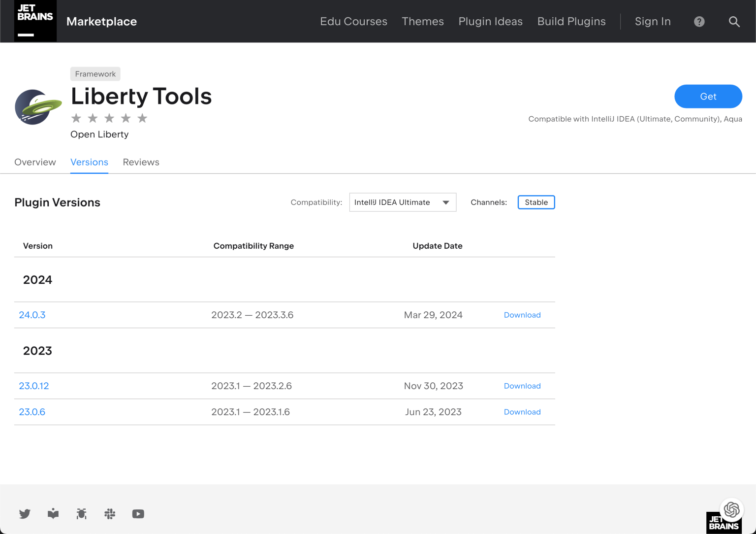Join the Slack workspace via footer icon

[x=110, y=514]
